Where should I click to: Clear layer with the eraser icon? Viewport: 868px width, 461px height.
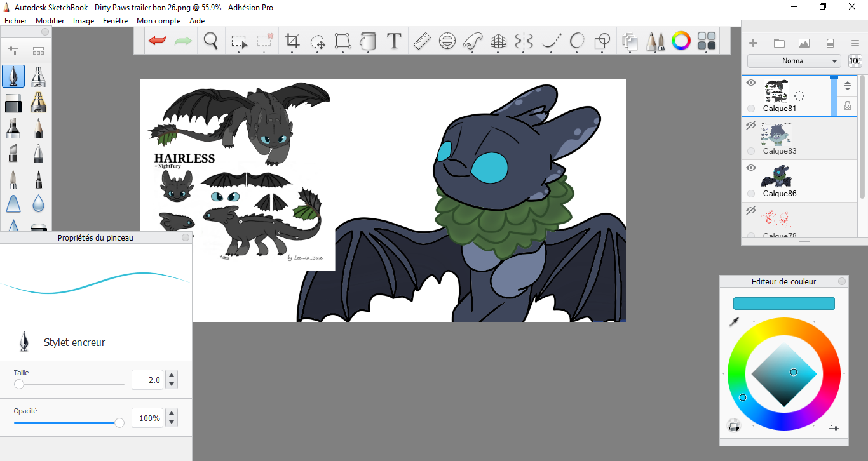[x=829, y=43]
